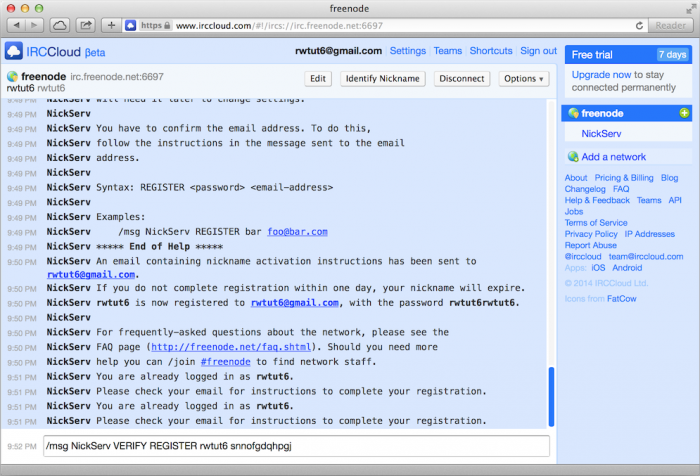Click the IRCCloud logo icon
Viewport: 700px width, 476px height.
13,51
